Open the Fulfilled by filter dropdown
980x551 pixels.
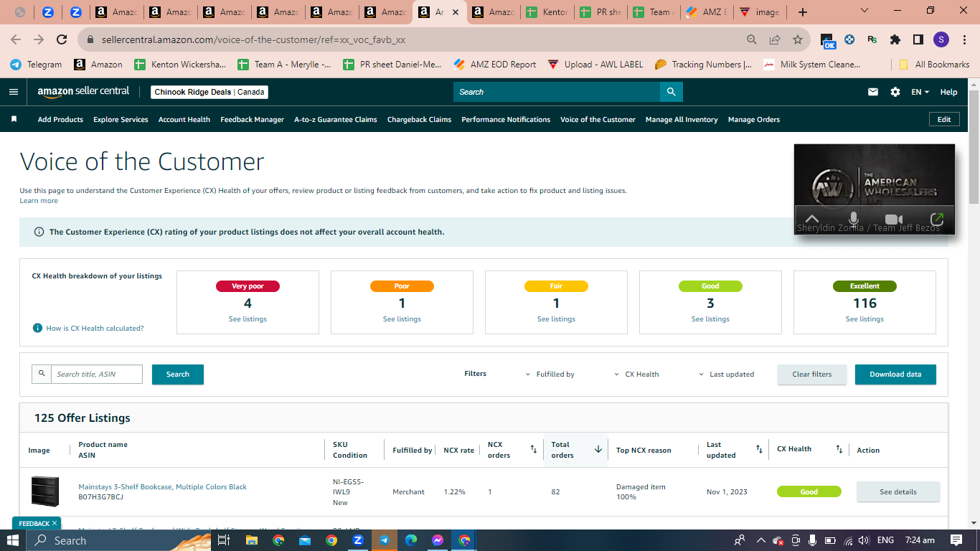coord(550,374)
